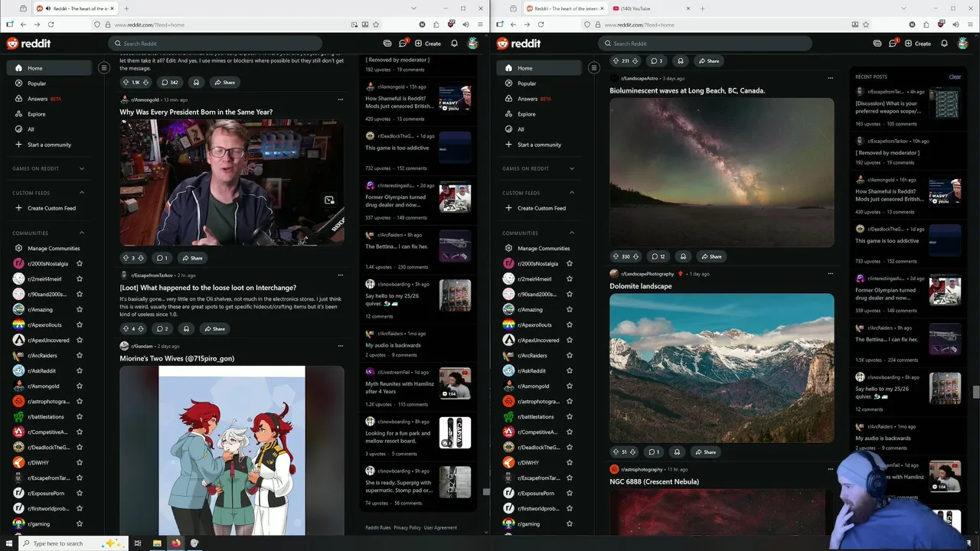Click Reddit logo in right window
The width and height of the screenshot is (980, 551).
coord(517,44)
